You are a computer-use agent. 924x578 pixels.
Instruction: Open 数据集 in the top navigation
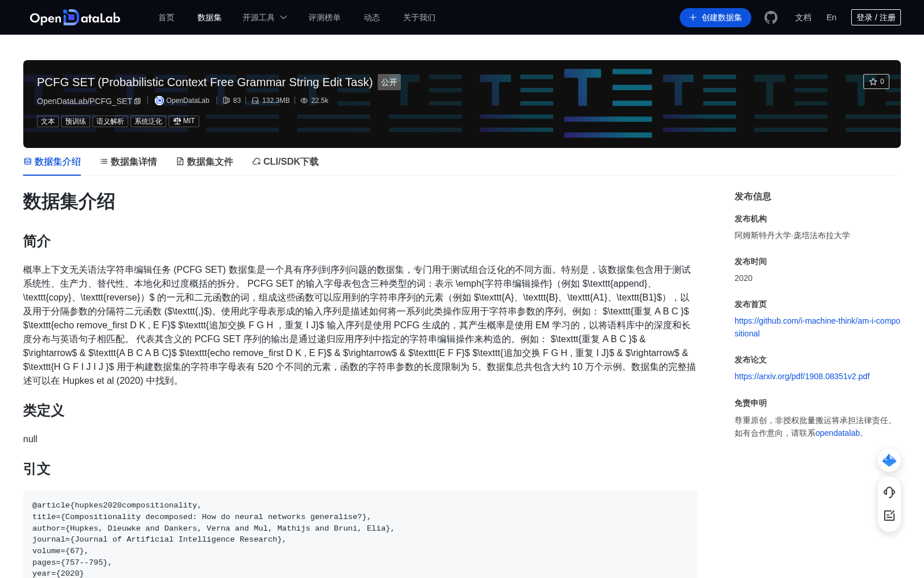click(210, 17)
